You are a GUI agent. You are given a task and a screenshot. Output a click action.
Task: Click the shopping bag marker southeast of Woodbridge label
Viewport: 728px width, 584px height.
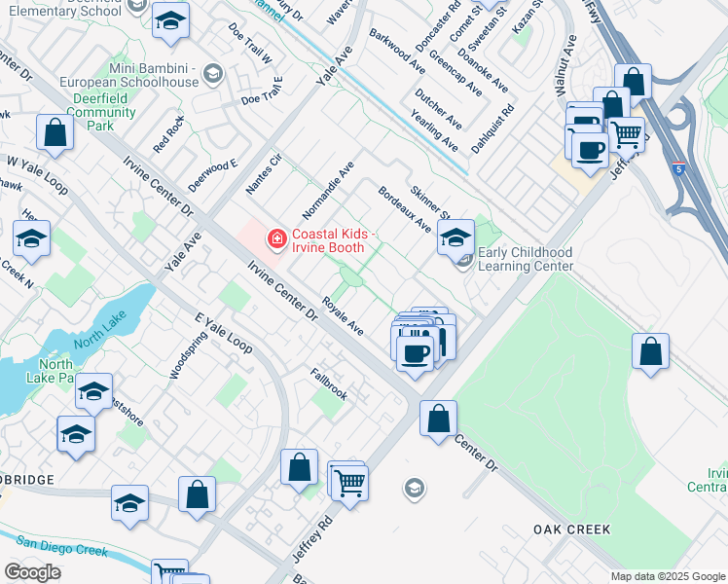[197, 494]
